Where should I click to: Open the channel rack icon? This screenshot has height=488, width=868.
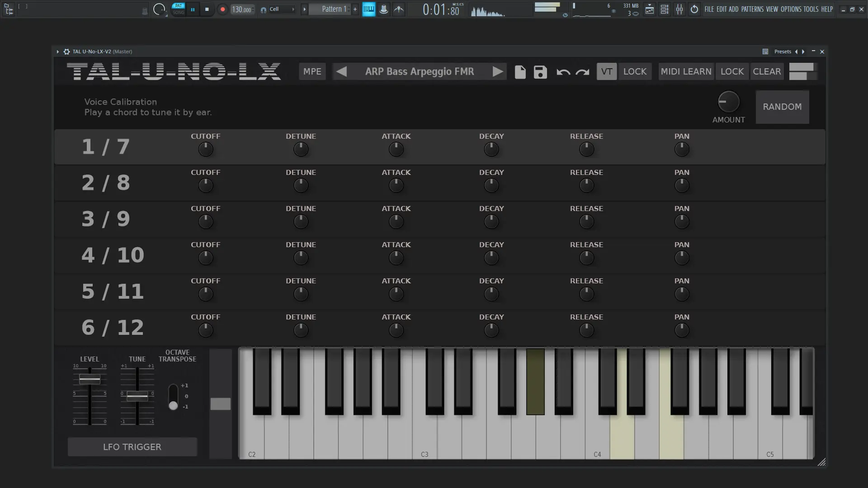665,9
